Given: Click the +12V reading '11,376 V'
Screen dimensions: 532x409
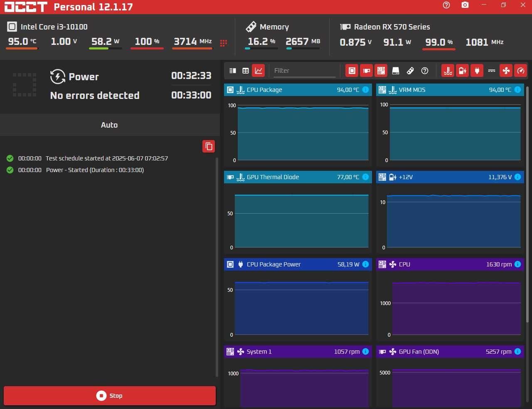Looking at the screenshot, I should pyautogui.click(x=500, y=177).
